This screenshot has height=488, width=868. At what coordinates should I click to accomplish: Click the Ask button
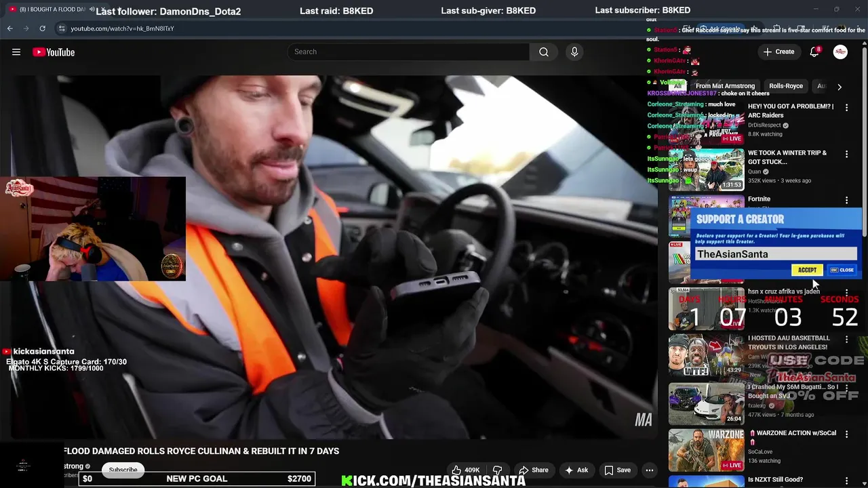[x=576, y=470]
